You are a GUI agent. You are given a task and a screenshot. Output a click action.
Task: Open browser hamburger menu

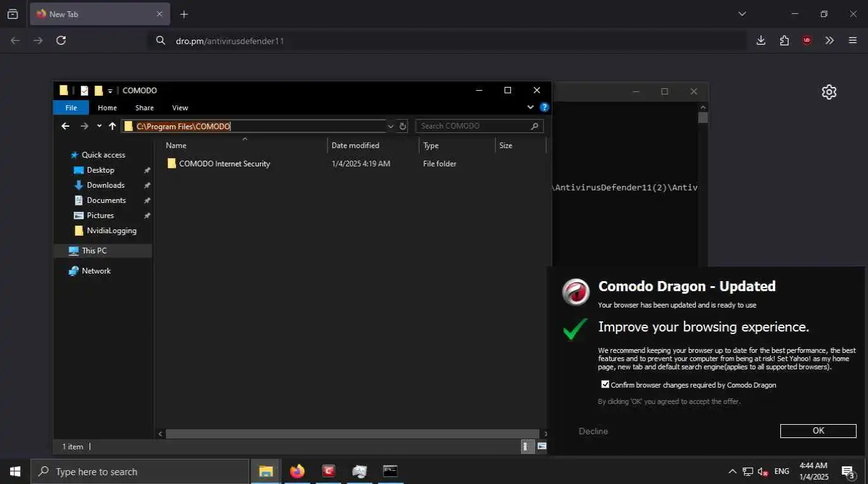(853, 40)
